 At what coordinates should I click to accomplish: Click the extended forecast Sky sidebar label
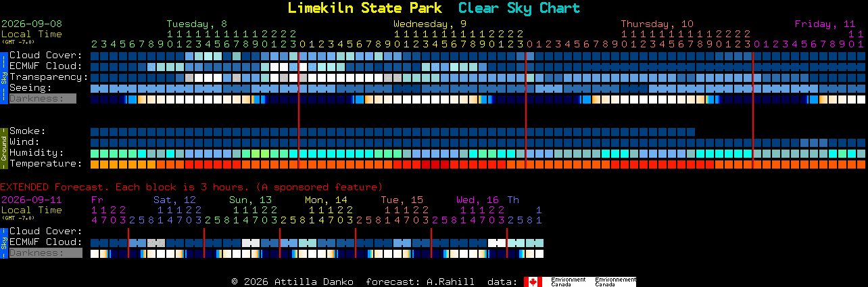[x=3, y=242]
